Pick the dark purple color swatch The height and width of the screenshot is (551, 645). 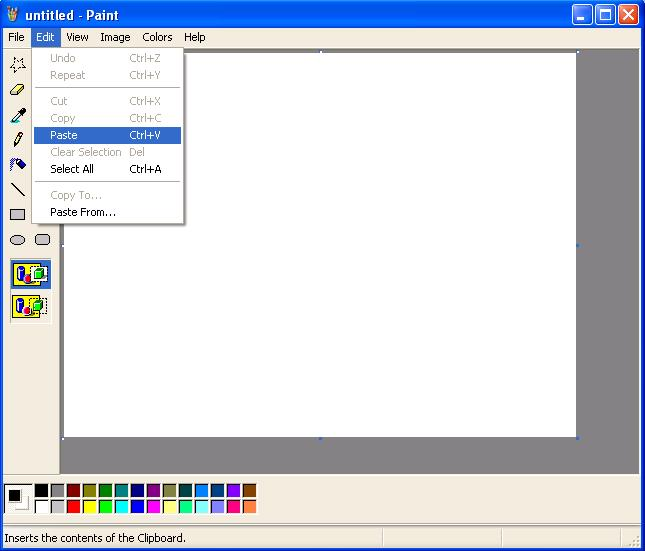point(153,491)
